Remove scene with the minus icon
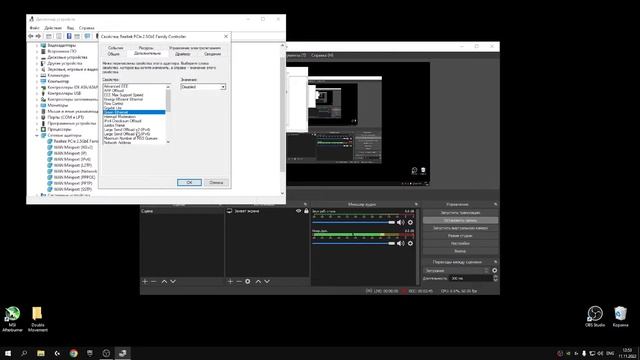Screen dimensions: 640x360 click(154, 282)
